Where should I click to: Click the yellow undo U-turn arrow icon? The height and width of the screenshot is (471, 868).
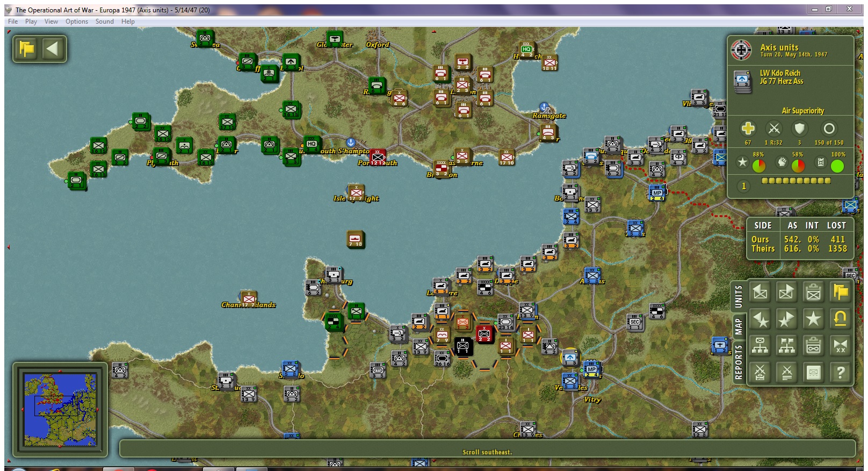click(840, 319)
